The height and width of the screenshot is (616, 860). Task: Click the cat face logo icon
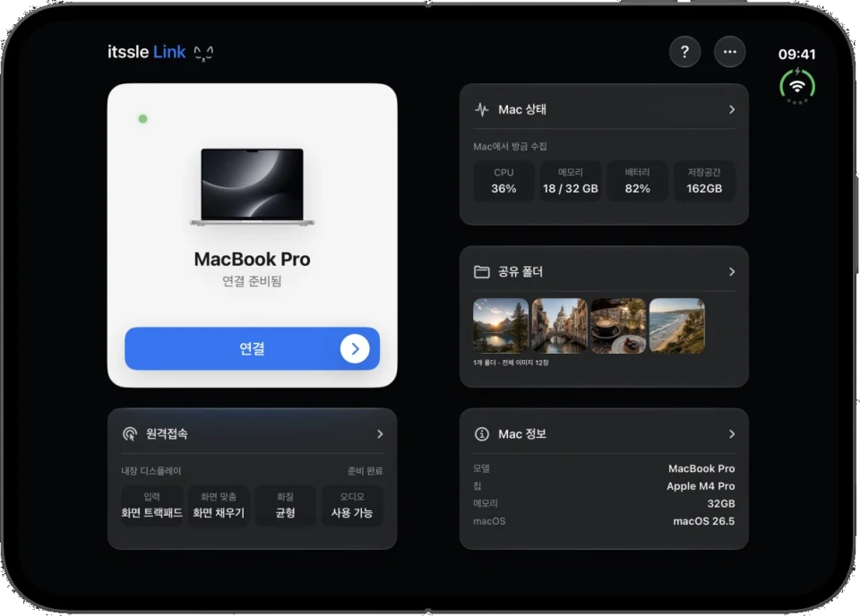203,53
